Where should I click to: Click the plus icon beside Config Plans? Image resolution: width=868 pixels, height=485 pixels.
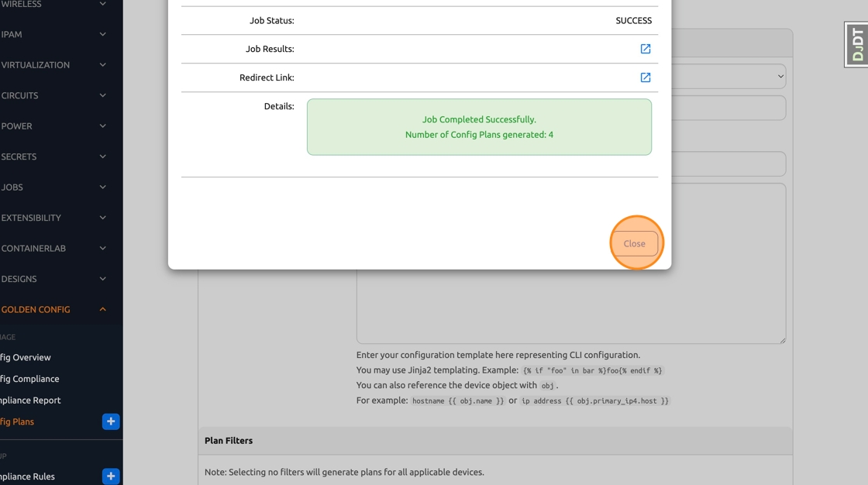click(111, 421)
